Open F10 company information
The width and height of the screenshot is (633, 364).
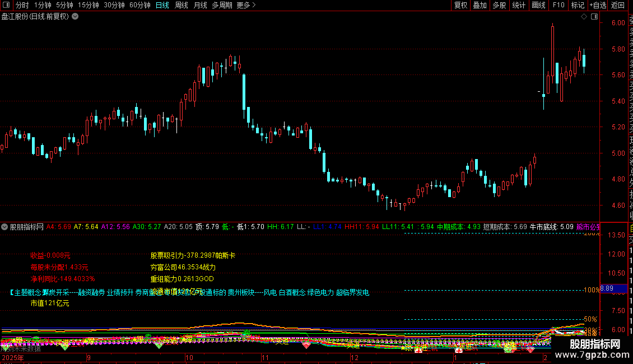pyautogui.click(x=558, y=5)
